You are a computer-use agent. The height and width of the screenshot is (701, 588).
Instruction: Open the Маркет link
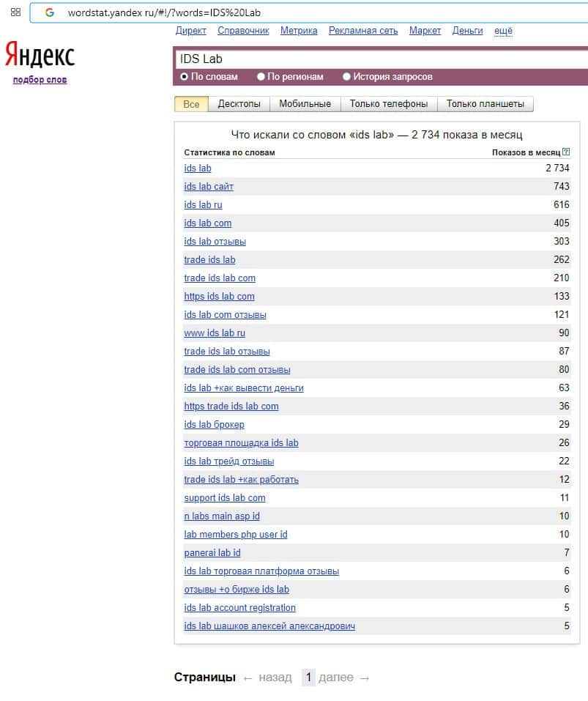pos(425,31)
